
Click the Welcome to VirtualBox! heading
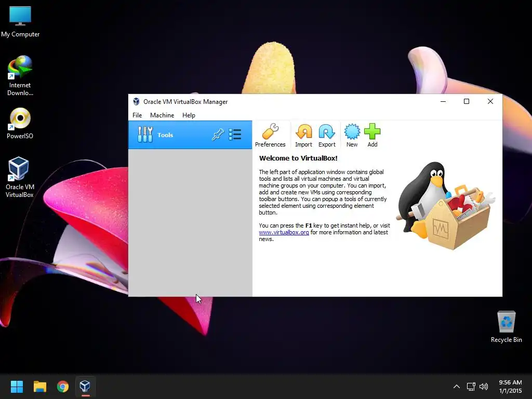[298, 158]
